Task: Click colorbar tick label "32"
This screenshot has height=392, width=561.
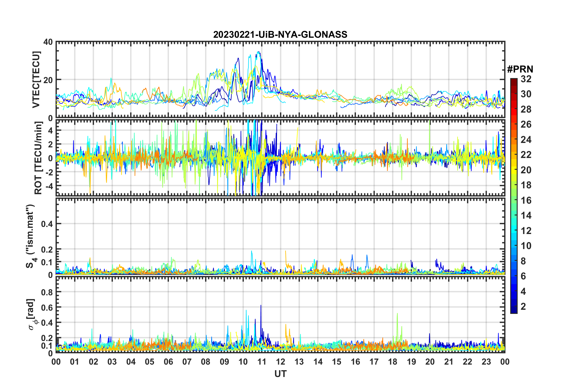Action: coord(526,79)
